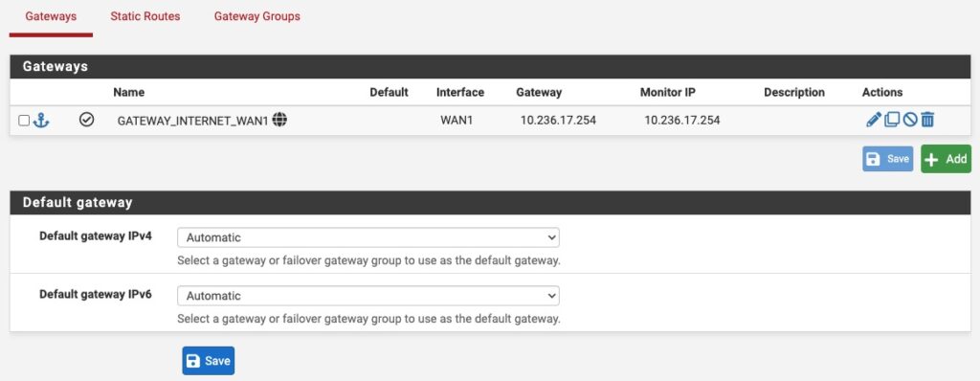The image size is (980, 381).
Task: Click the Monitor IP column header
Action: click(x=667, y=92)
